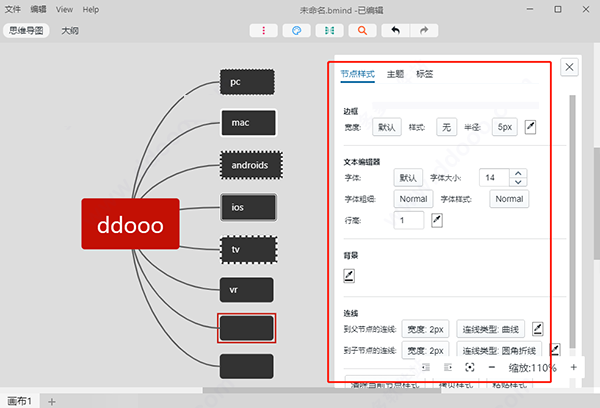Click the fit-to-center icon near zoom
This screenshot has width=600, height=408.
pos(470,367)
